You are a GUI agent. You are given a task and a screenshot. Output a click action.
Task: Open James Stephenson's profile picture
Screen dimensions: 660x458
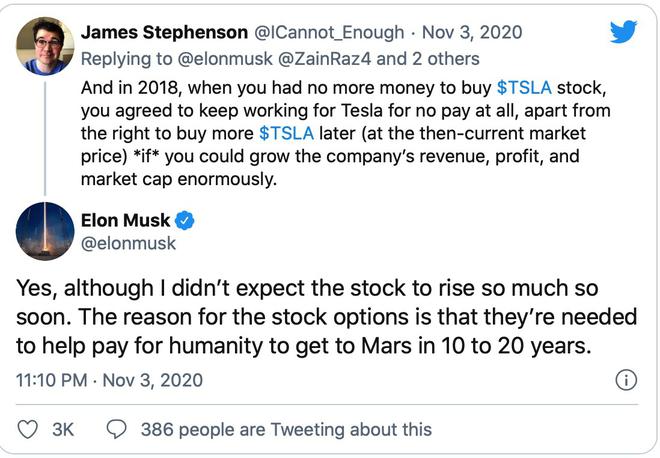[44, 46]
